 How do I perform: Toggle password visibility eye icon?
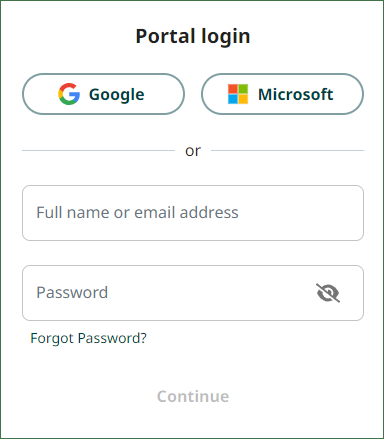[x=328, y=293]
